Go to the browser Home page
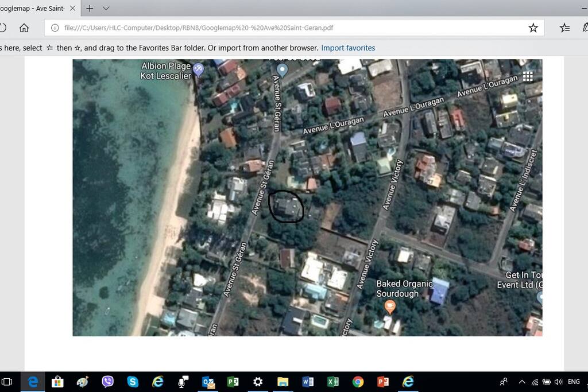588x392 pixels. tap(24, 28)
